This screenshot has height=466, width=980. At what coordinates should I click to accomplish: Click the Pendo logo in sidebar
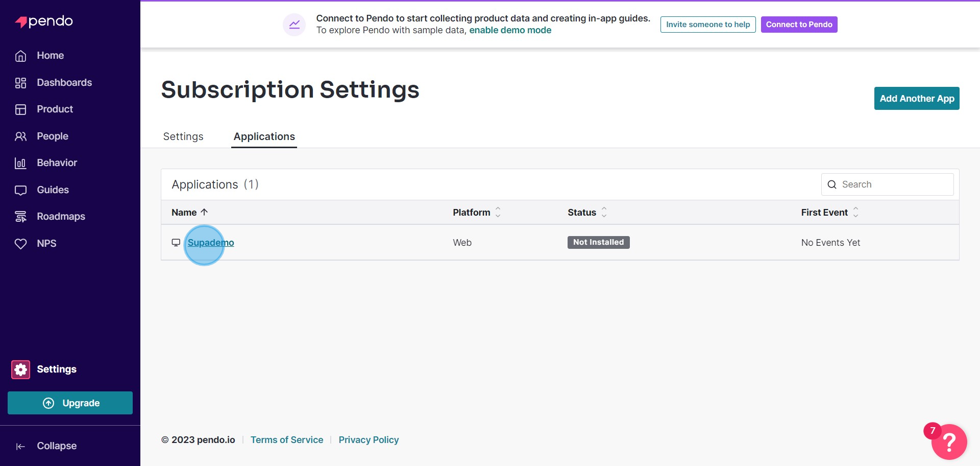click(x=44, y=21)
